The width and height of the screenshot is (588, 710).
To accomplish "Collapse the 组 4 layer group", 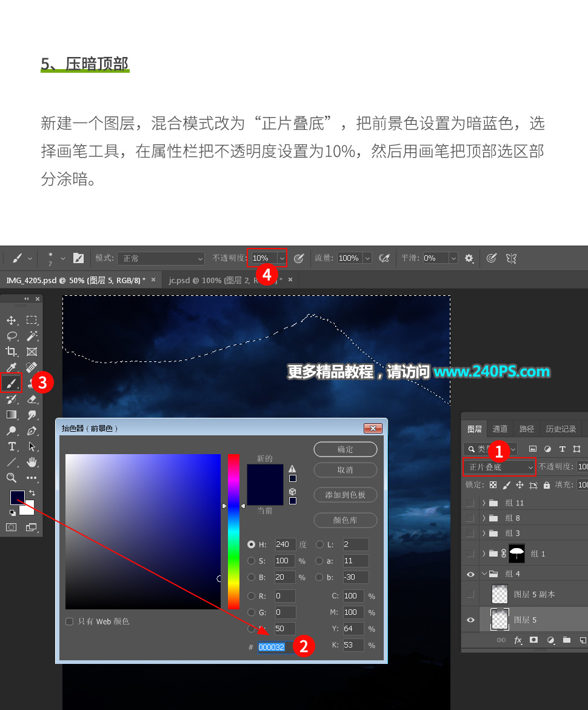I will pos(484,574).
